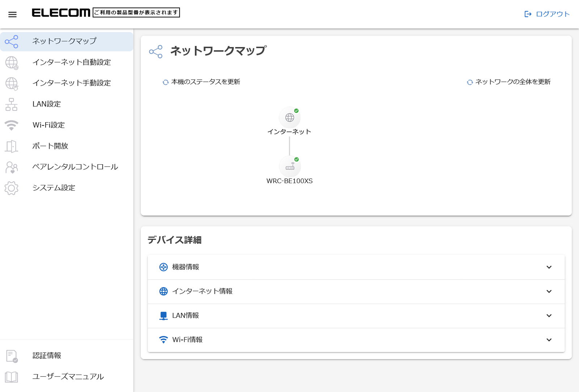579x392 pixels.
Task: Click the ペアレンタルコントロール people icon
Action: click(x=11, y=167)
